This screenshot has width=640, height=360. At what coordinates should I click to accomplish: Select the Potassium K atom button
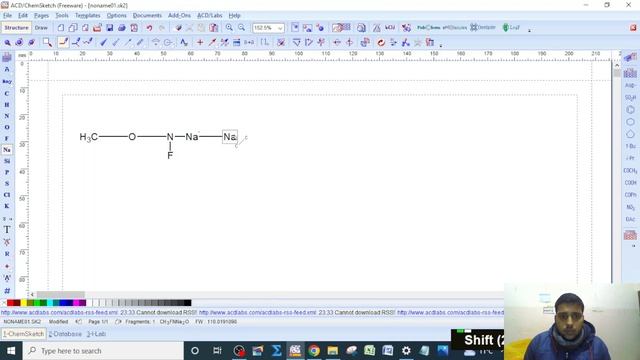pos(7,206)
